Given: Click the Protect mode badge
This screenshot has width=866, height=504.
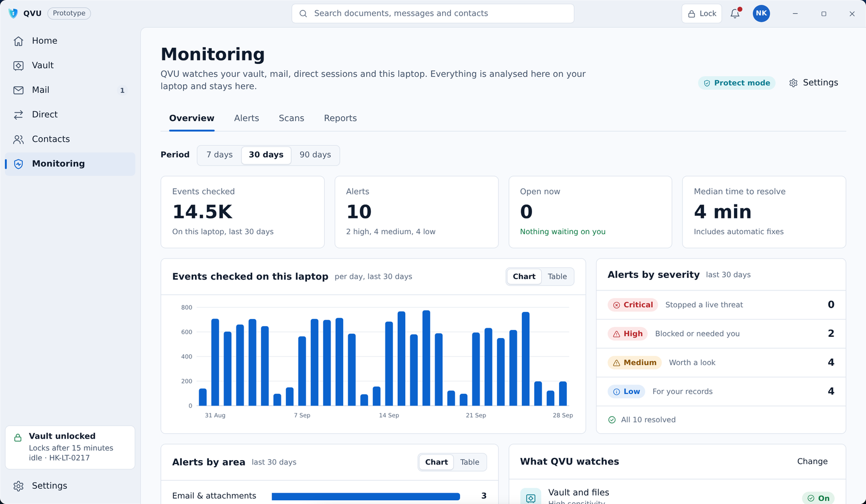Looking at the screenshot, I should pyautogui.click(x=737, y=83).
